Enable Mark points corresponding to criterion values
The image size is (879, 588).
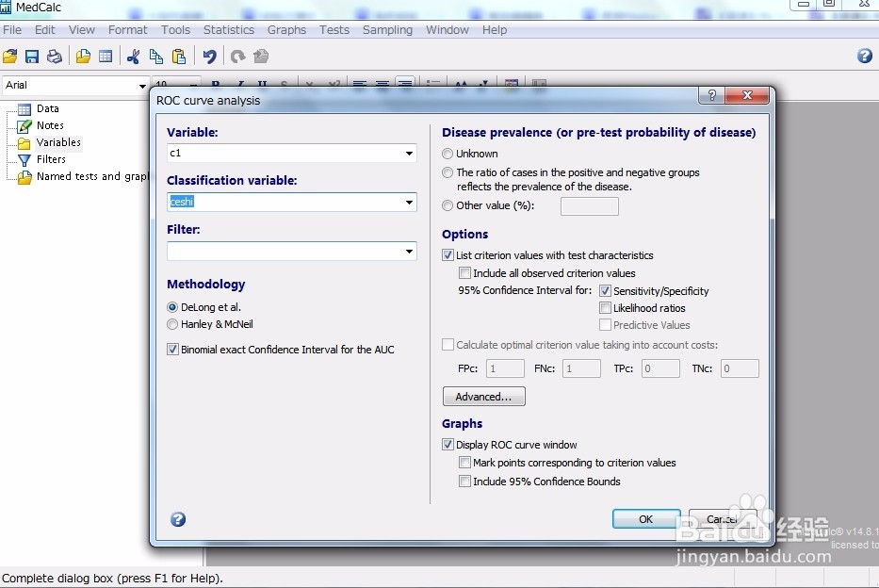point(464,463)
